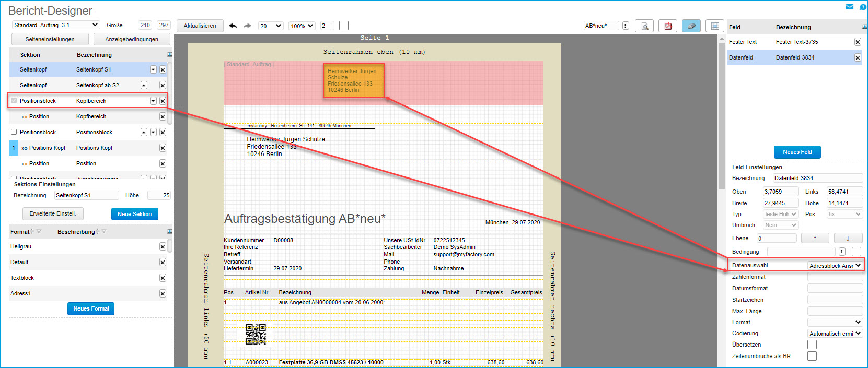Click the redo arrow icon

[x=247, y=26]
